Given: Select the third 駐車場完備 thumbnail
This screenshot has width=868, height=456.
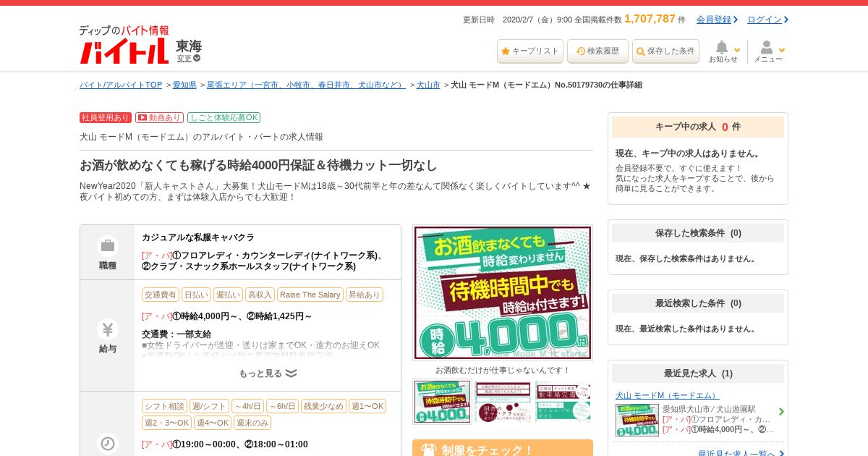Looking at the screenshot, I should click(x=563, y=402).
